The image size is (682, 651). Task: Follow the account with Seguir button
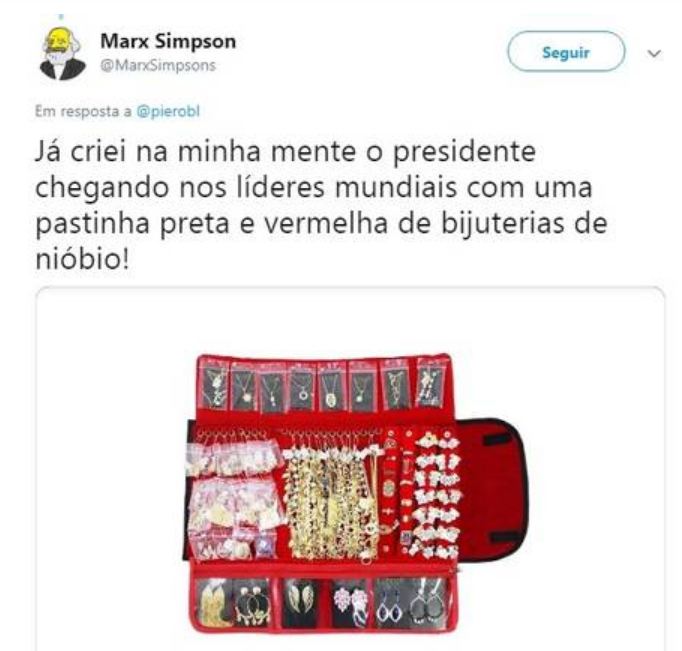pyautogui.click(x=566, y=52)
